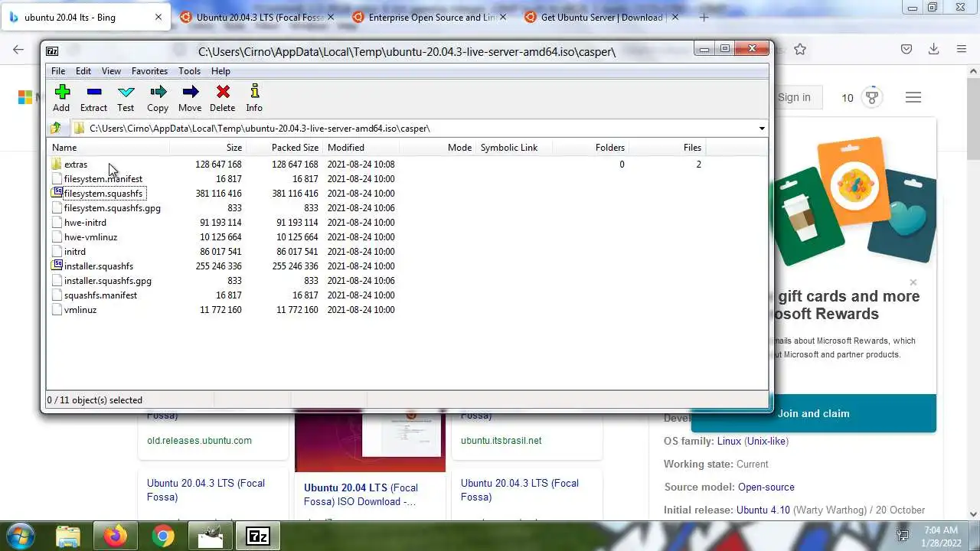Image resolution: width=980 pixels, height=551 pixels.
Task: Open Bing page hamburger menu
Action: pos(913,97)
